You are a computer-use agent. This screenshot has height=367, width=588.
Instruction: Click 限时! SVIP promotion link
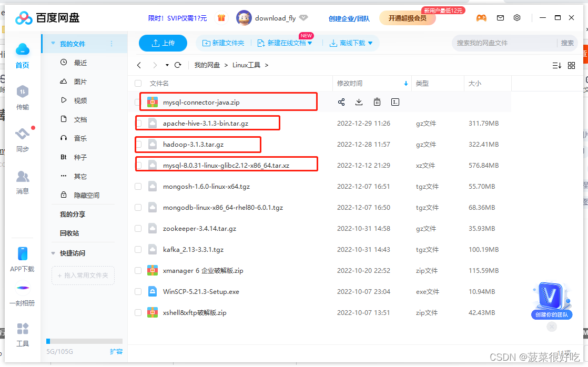click(177, 18)
